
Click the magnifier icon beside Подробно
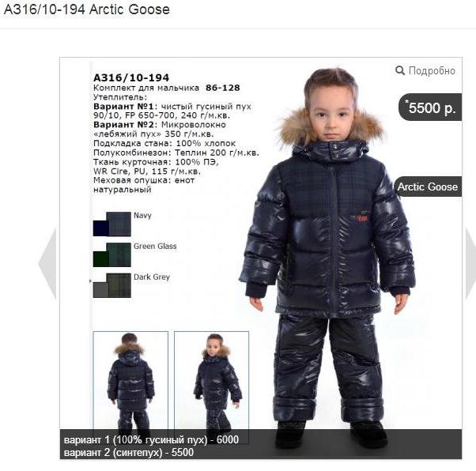pos(400,70)
